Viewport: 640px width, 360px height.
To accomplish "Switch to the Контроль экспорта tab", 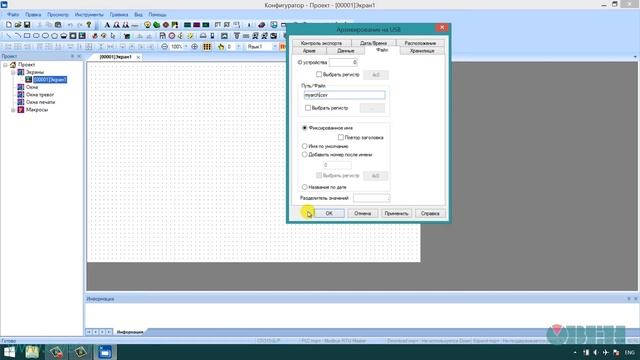I will click(x=321, y=43).
